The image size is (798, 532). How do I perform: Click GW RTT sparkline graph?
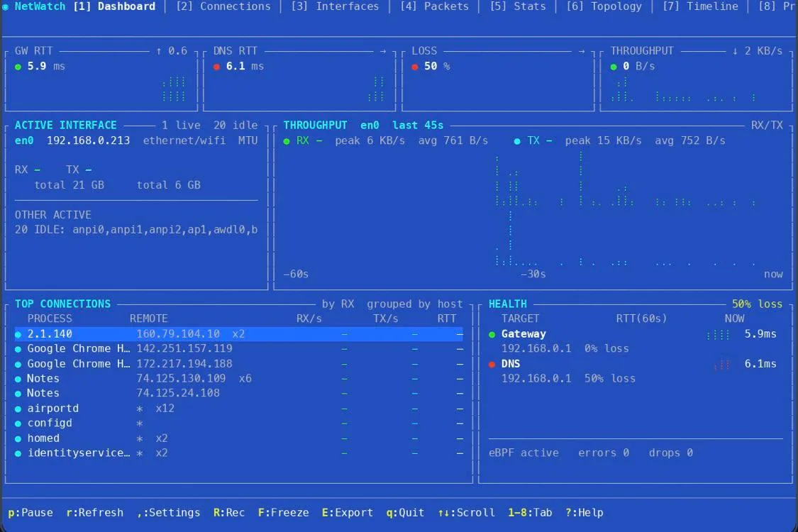click(x=174, y=89)
